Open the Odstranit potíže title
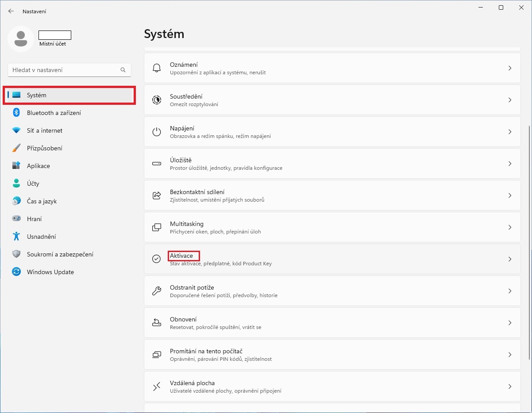This screenshot has height=413, width=532. [192, 287]
